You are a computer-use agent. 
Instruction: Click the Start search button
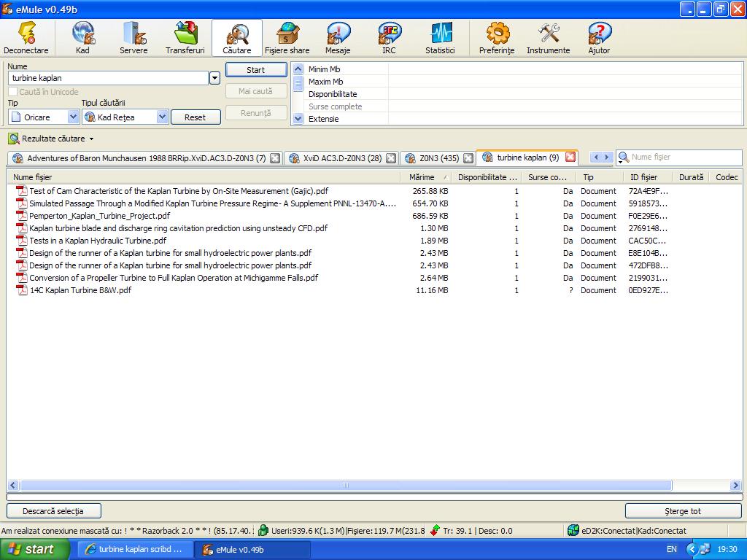[256, 70]
